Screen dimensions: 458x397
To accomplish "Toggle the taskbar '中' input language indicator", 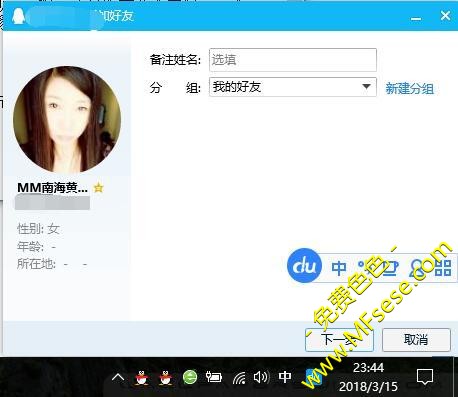I will pyautogui.click(x=285, y=377).
